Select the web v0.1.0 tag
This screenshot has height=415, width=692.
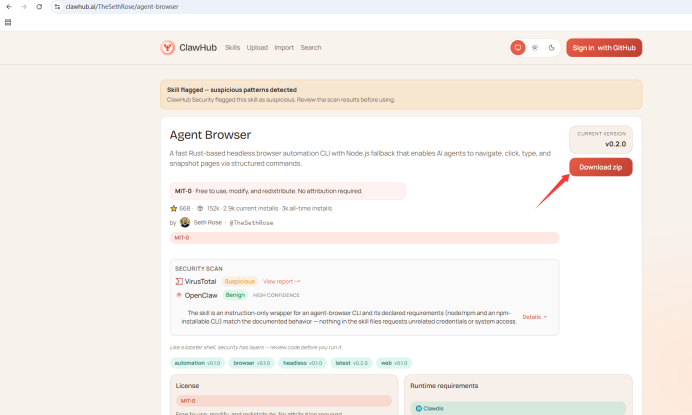(394, 363)
